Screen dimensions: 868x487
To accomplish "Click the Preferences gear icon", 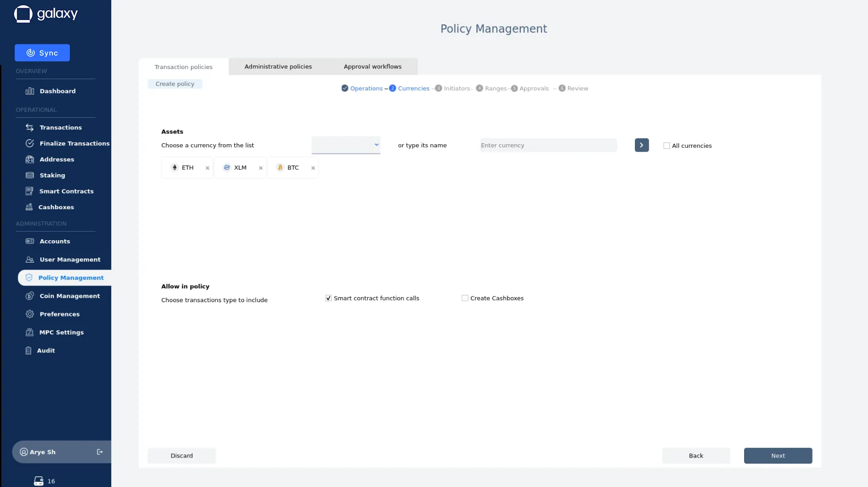I will point(29,314).
